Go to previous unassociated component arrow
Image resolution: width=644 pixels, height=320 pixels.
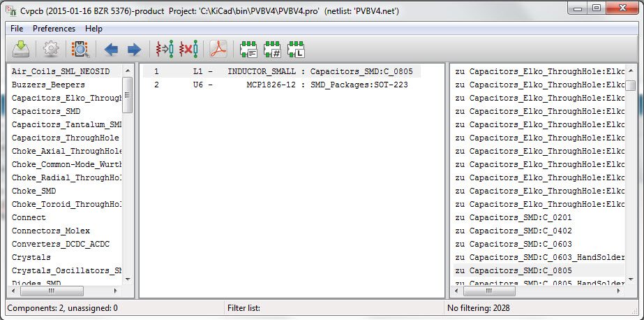111,50
